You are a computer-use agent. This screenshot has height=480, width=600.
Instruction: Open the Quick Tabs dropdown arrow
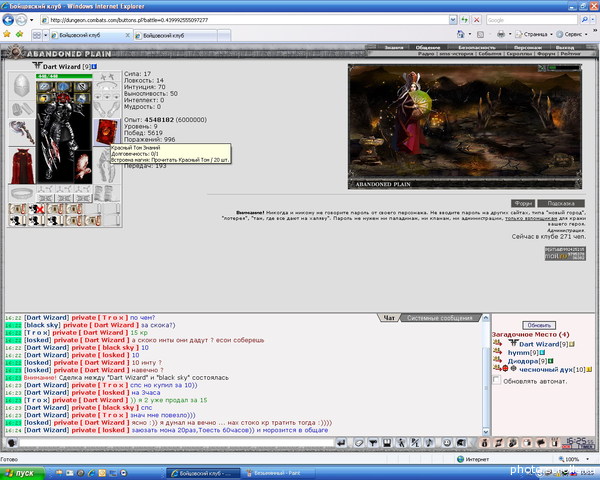click(46, 35)
